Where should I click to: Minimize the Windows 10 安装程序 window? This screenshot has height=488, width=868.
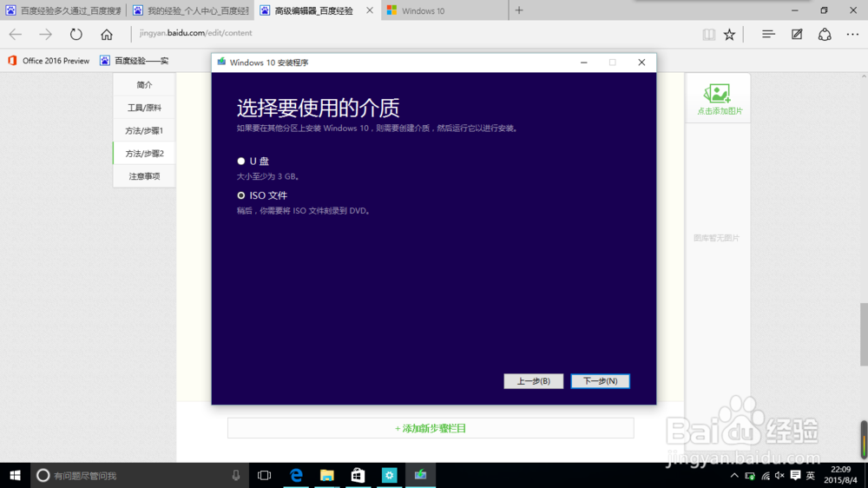[x=583, y=63]
